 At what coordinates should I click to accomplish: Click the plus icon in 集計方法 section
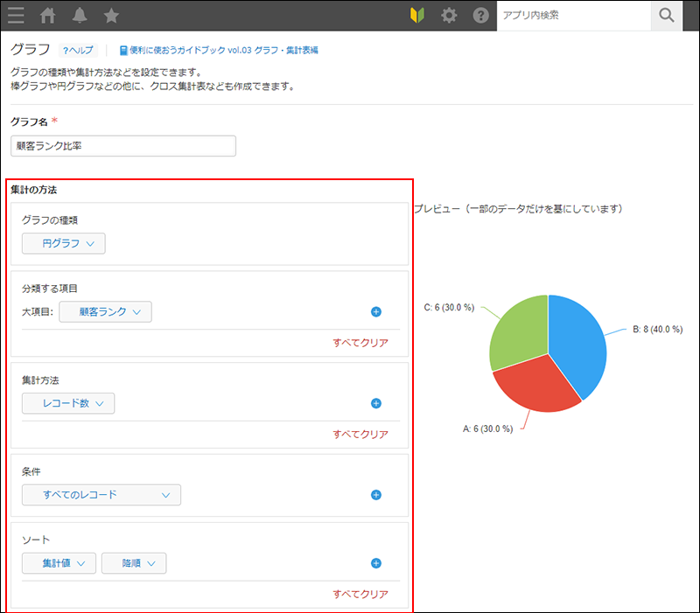[376, 403]
